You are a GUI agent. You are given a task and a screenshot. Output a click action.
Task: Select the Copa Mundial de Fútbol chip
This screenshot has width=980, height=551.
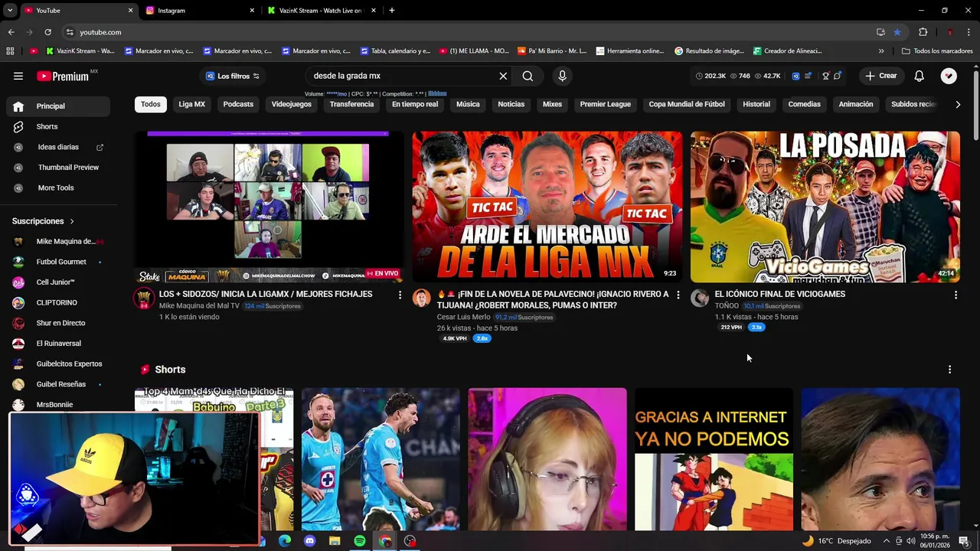click(x=687, y=104)
